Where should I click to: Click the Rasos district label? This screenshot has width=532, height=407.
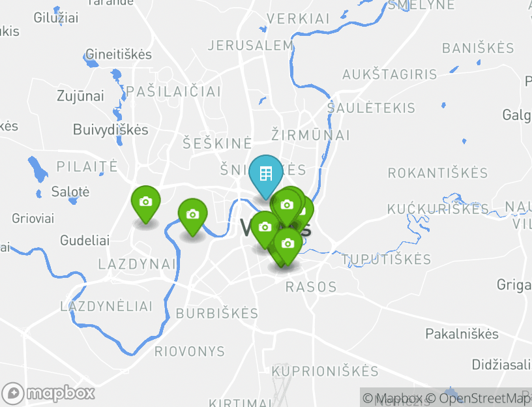[x=311, y=287]
